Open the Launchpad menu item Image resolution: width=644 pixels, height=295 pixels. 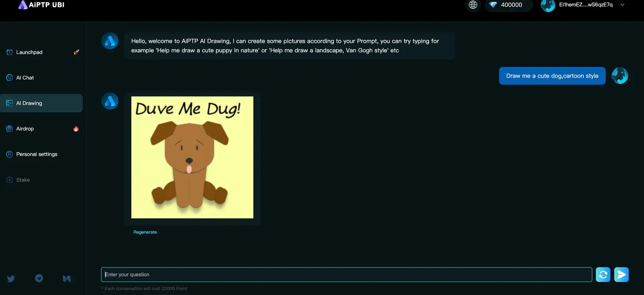[x=30, y=52]
